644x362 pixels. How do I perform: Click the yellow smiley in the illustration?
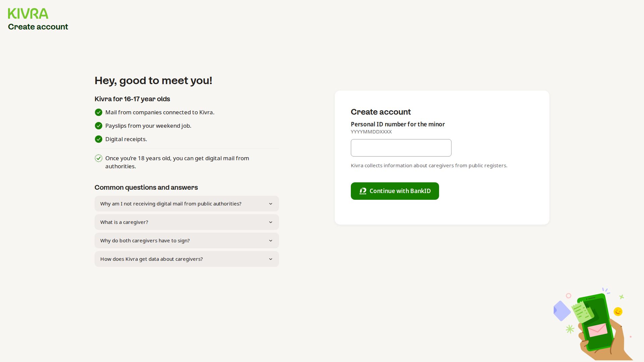tap(618, 312)
